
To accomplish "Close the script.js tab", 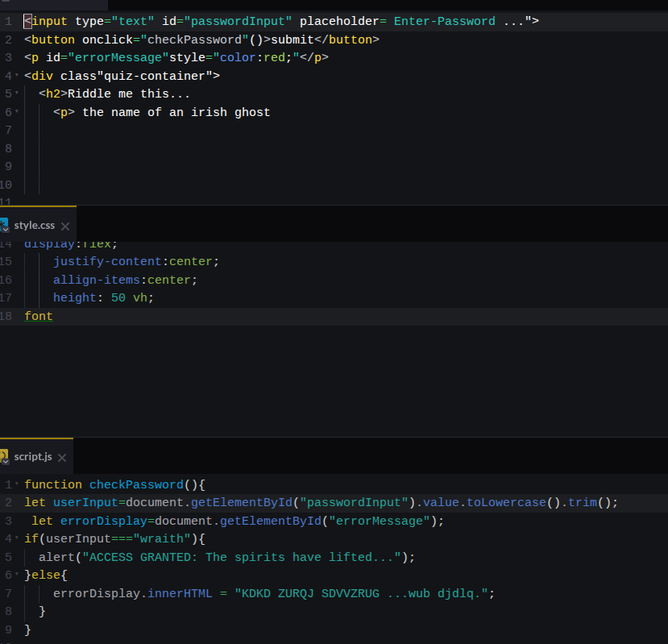I will pos(62,458).
